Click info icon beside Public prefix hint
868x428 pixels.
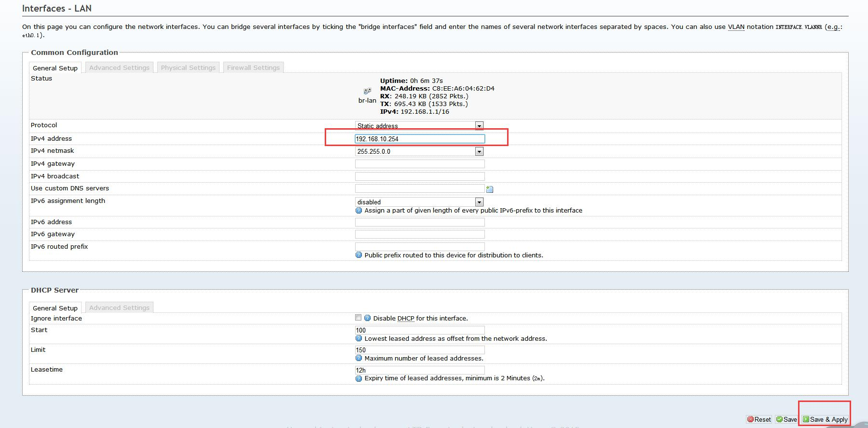point(358,255)
